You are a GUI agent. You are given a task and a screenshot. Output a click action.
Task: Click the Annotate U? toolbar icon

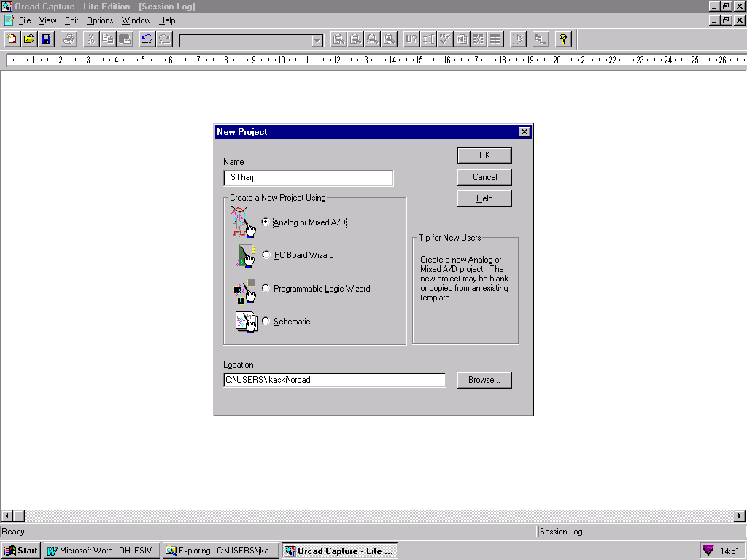[x=411, y=39]
